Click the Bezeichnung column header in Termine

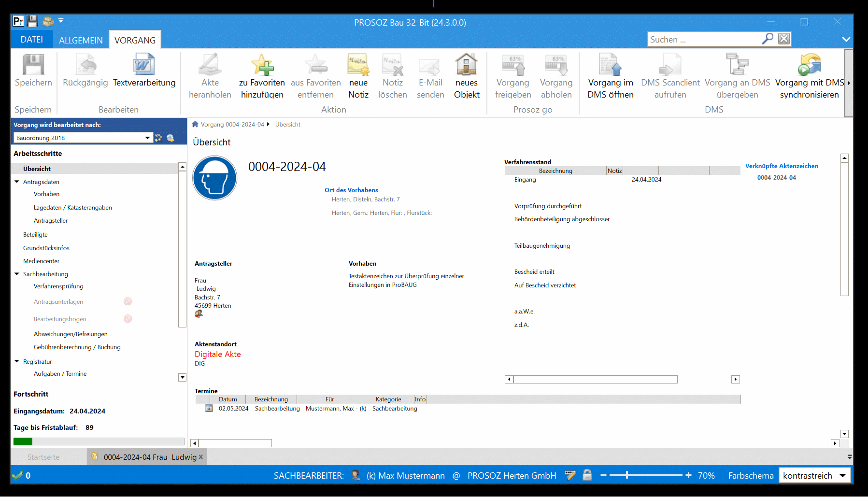point(271,399)
